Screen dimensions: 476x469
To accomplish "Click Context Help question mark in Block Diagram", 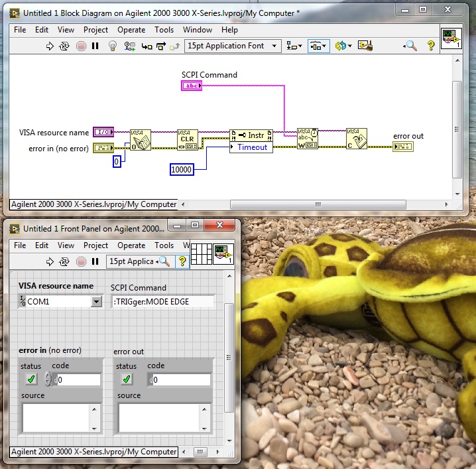I will point(430,46).
